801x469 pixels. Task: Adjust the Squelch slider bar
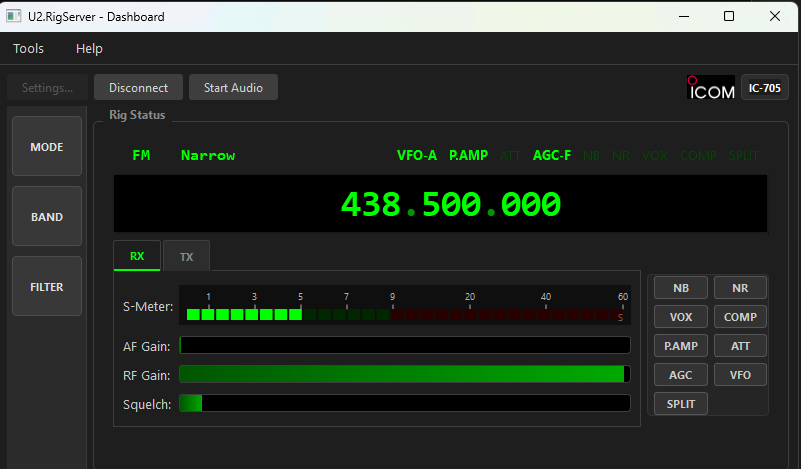[x=405, y=403]
